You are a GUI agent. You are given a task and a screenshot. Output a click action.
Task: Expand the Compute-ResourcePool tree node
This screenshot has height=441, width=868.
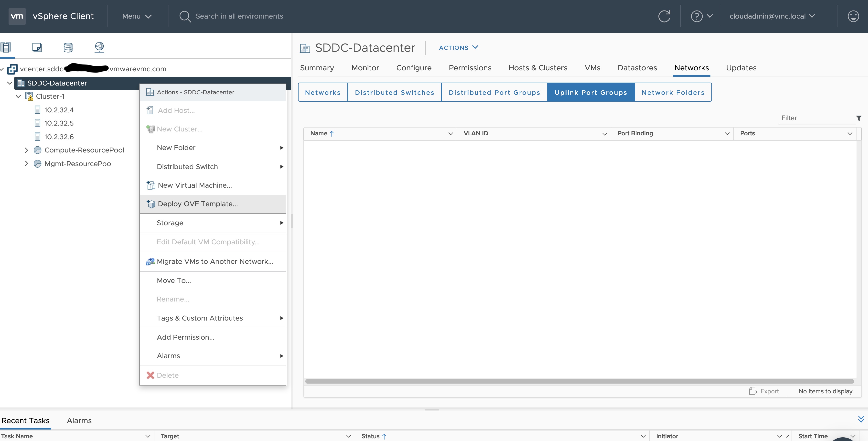point(26,150)
